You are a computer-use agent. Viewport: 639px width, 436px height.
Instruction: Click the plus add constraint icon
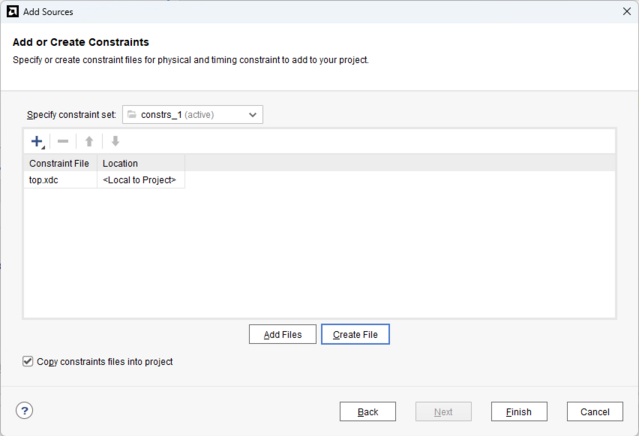(x=37, y=141)
